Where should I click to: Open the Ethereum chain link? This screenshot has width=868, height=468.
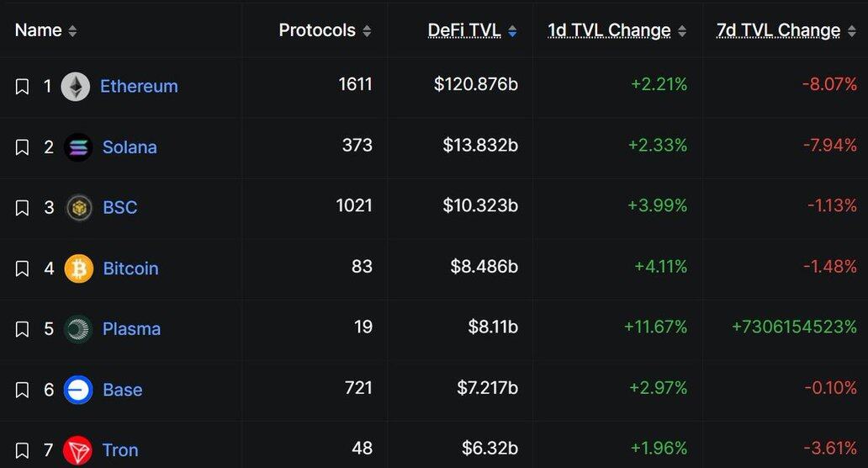pyautogui.click(x=139, y=87)
